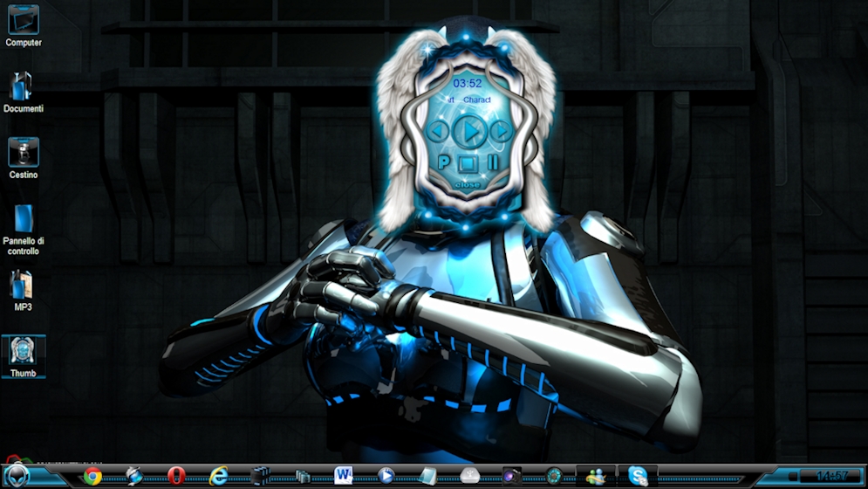Open Windows Live Messenger from the taskbar
The height and width of the screenshot is (489, 868).
click(596, 476)
